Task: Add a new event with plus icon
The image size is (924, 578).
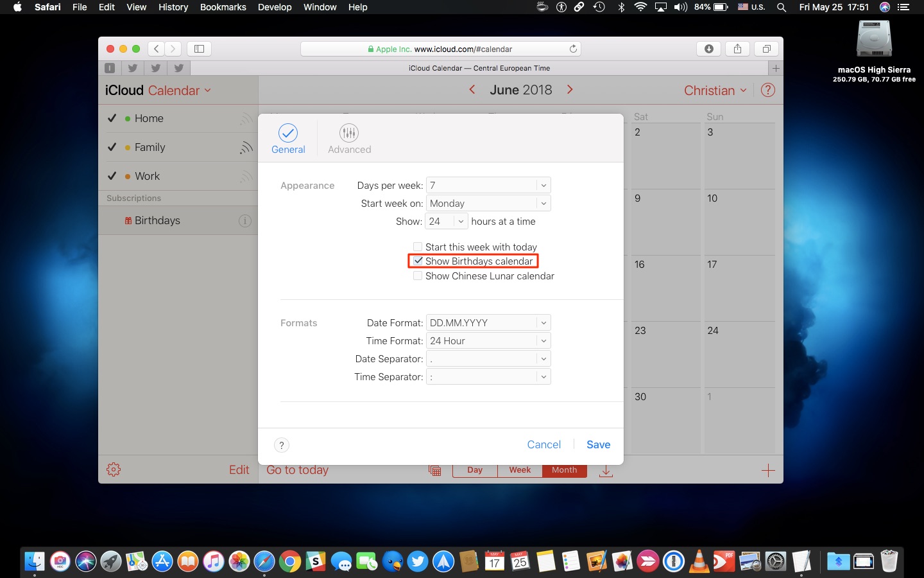Action: coord(768,471)
